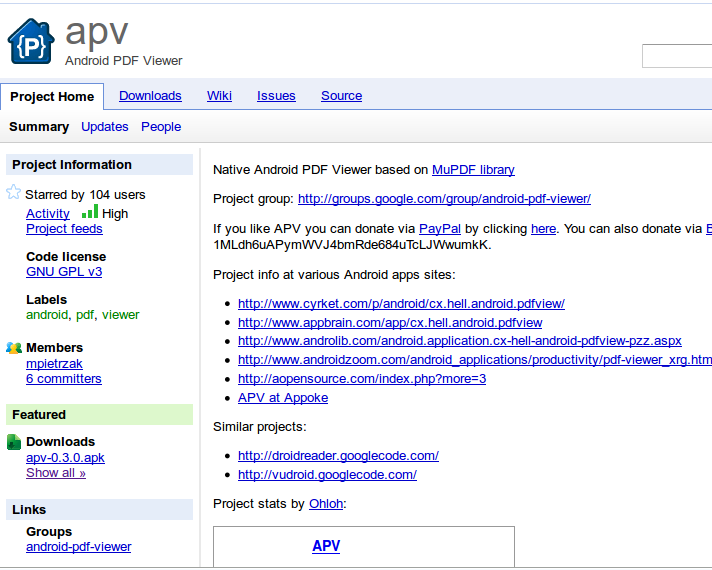Image resolution: width=712 pixels, height=570 pixels.
Task: Click the search input field at top right
Action: [x=677, y=56]
